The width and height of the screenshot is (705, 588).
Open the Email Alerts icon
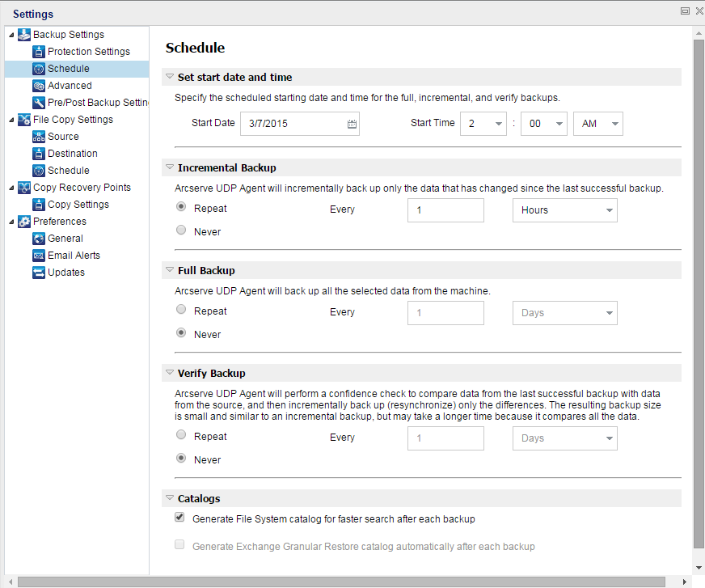[38, 255]
